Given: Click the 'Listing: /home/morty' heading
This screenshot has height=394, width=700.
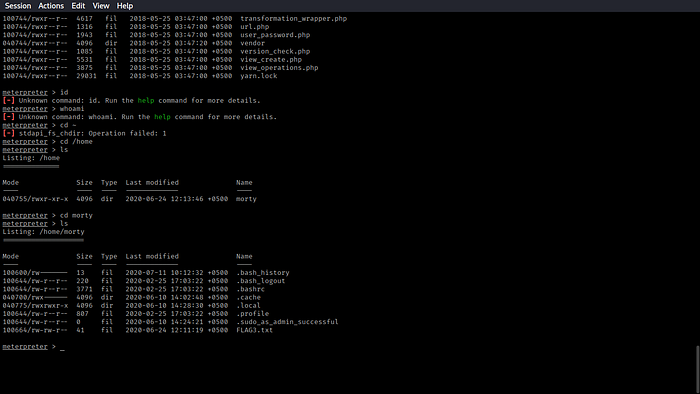Looking at the screenshot, I should (43, 232).
